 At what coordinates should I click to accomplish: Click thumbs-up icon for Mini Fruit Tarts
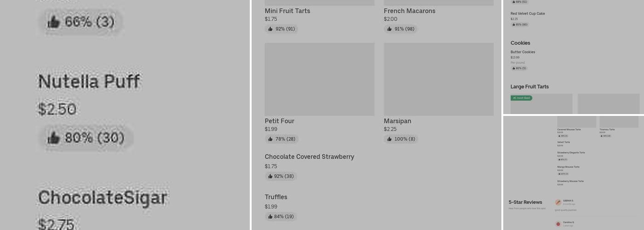tap(270, 29)
